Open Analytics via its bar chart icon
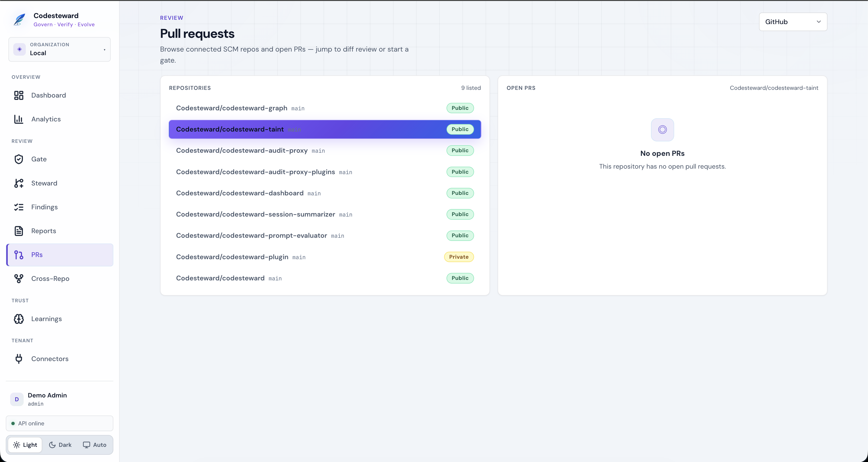The image size is (868, 462). click(x=19, y=119)
